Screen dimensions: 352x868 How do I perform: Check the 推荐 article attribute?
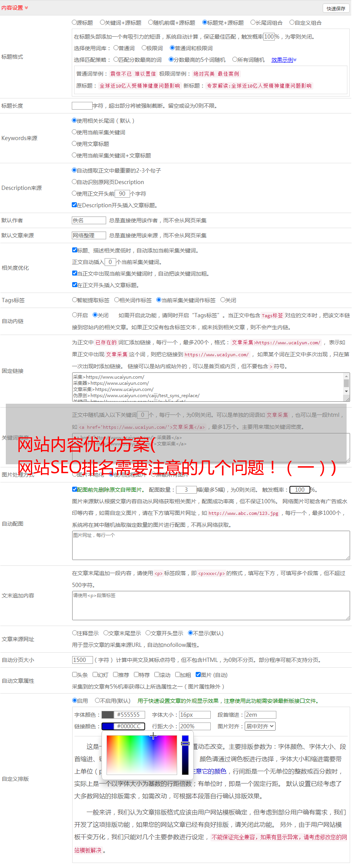tap(116, 675)
